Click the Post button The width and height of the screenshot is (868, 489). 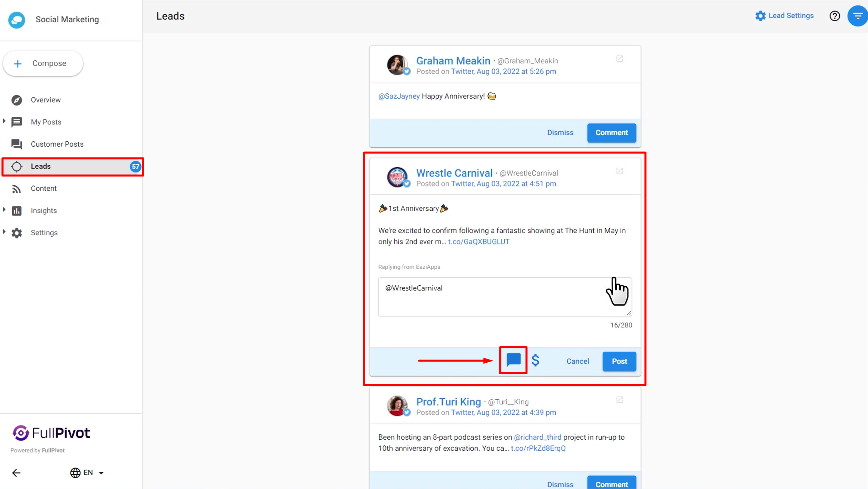(x=619, y=362)
